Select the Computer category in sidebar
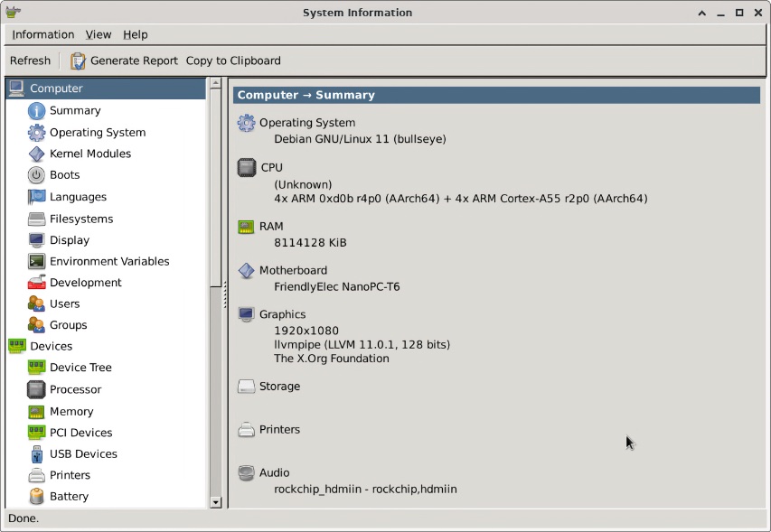Image resolution: width=771 pixels, height=532 pixels. point(106,89)
